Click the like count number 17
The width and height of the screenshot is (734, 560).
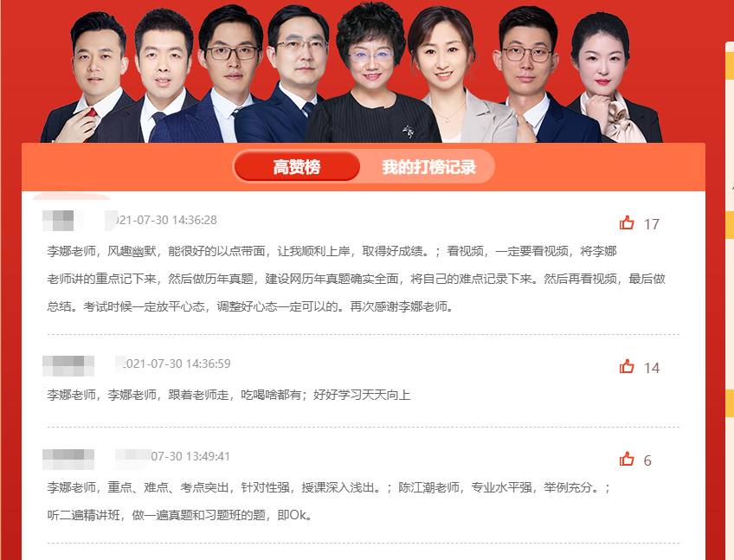click(x=651, y=224)
